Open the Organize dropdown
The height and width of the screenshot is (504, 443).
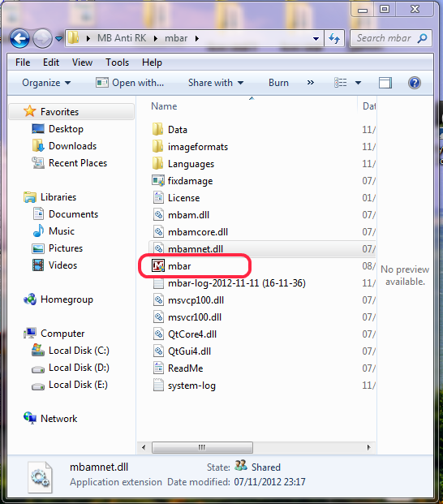click(x=46, y=83)
